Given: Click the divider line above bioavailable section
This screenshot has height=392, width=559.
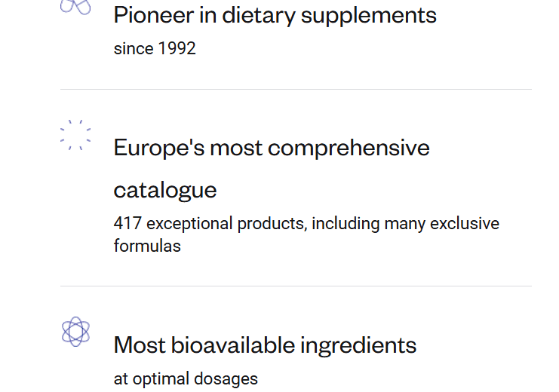Looking at the screenshot, I should tap(296, 286).
